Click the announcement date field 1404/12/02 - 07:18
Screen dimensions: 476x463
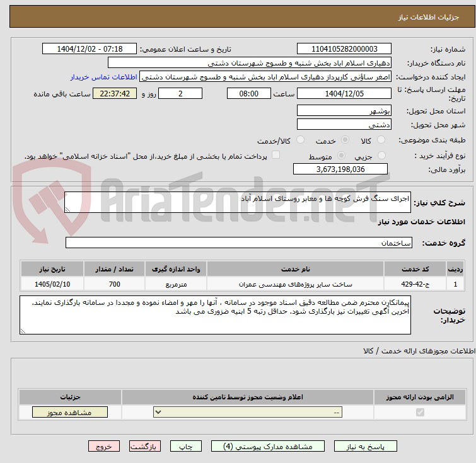[x=90, y=49]
